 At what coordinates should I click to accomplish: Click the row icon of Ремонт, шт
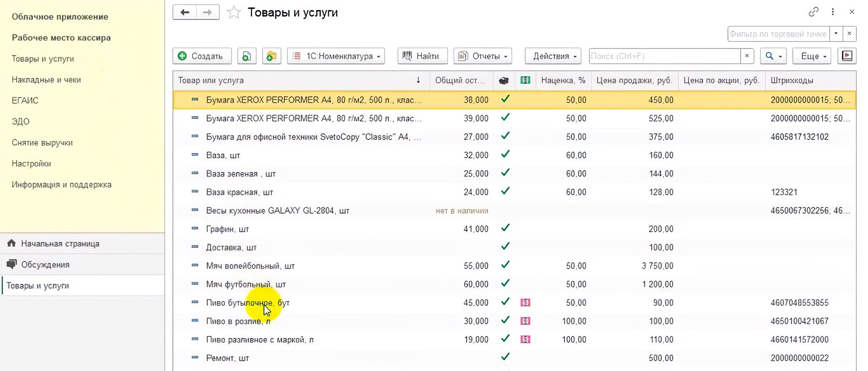(195, 357)
